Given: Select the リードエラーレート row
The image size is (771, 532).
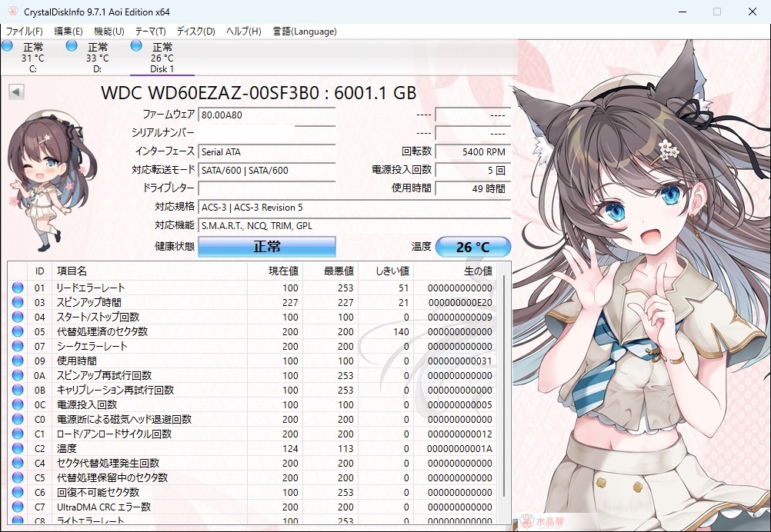Looking at the screenshot, I should click(252, 288).
